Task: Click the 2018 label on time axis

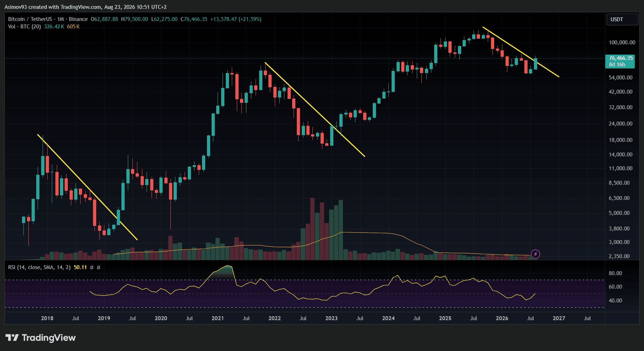Action: click(x=47, y=318)
